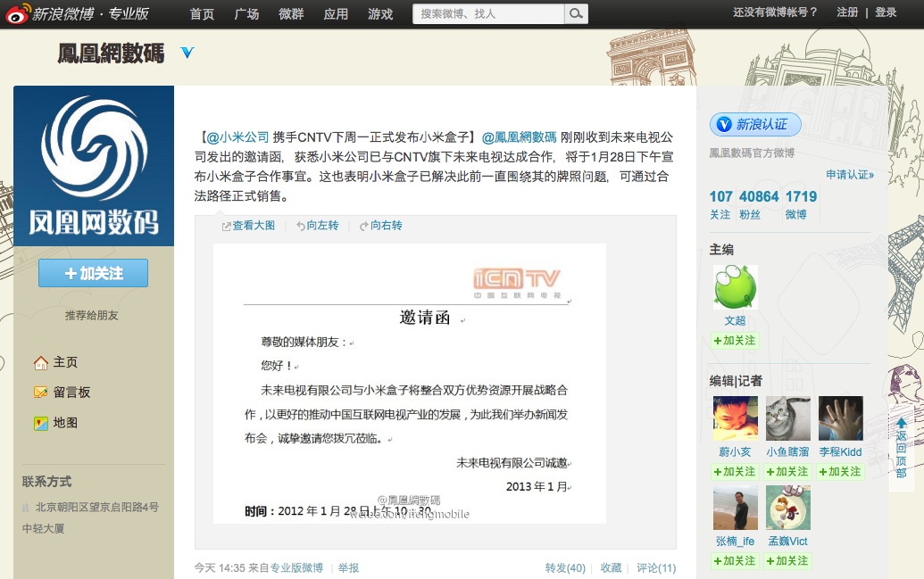The width and height of the screenshot is (924, 579).
Task: Open 张楠_ife's avatar photo
Action: 736,508
